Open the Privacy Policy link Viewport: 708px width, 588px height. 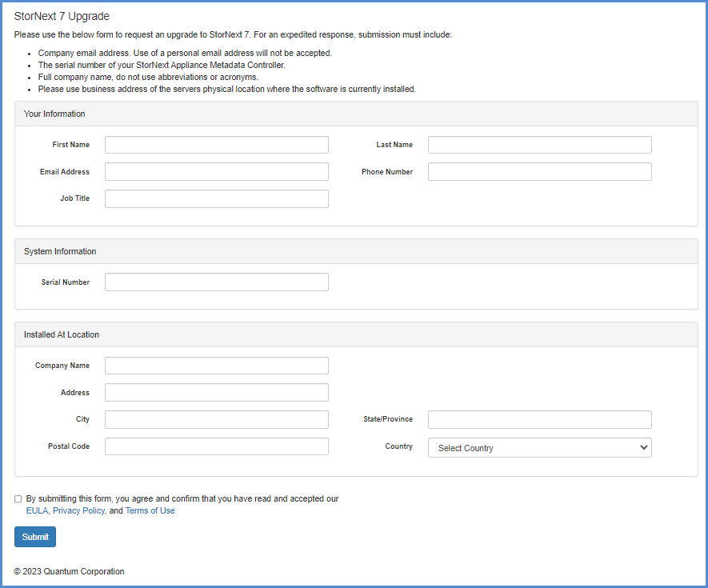[x=79, y=510]
